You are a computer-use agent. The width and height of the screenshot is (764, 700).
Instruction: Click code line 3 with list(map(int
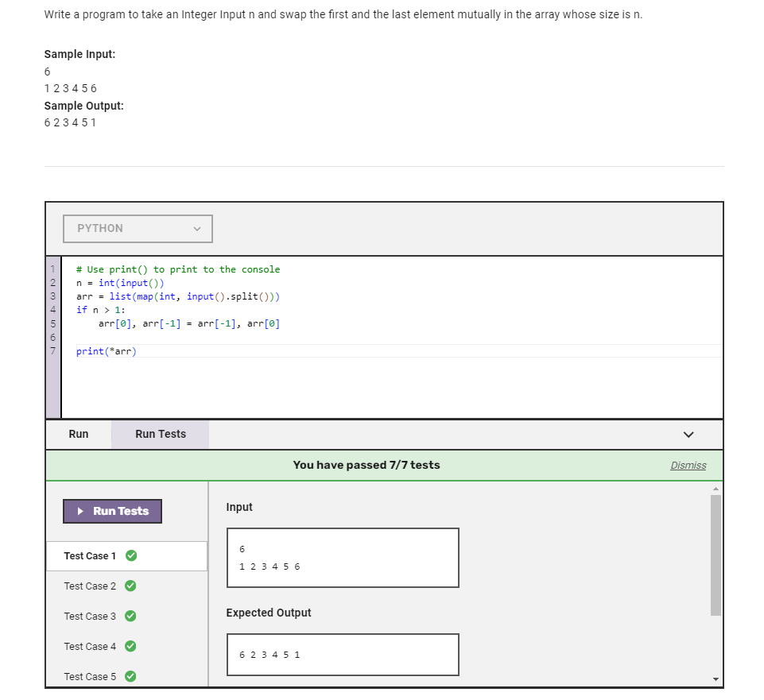(178, 296)
